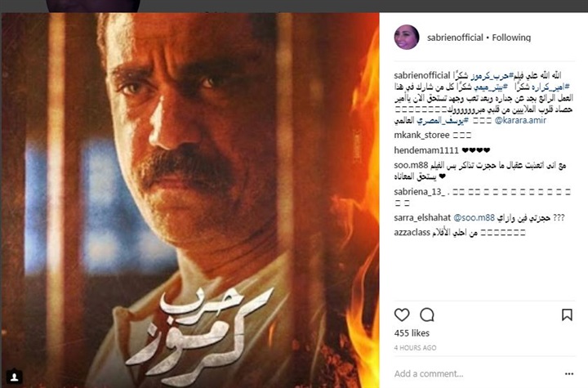Open the azzaclass commenter profile
This screenshot has width=588, height=388.
(412, 233)
